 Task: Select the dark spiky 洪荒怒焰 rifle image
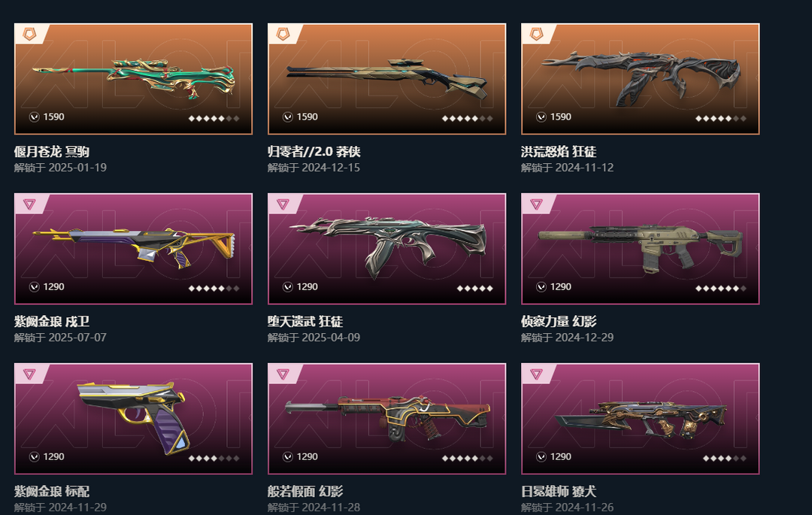[641, 77]
